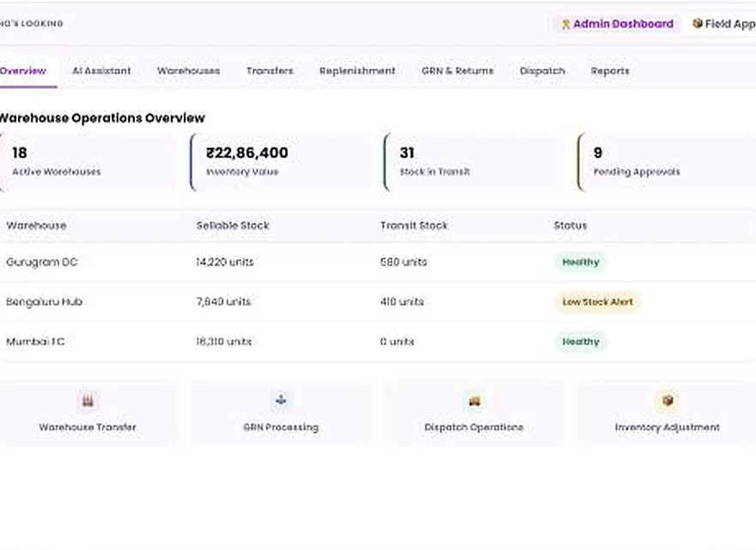Click the 580 units transit cell
This screenshot has height=550, width=756.
[404, 262]
